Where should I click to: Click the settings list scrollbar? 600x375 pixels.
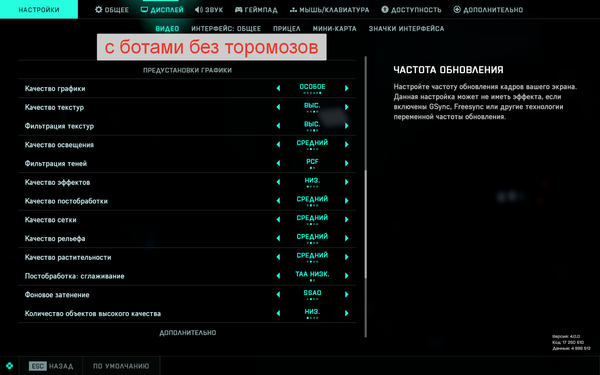[x=366, y=224]
